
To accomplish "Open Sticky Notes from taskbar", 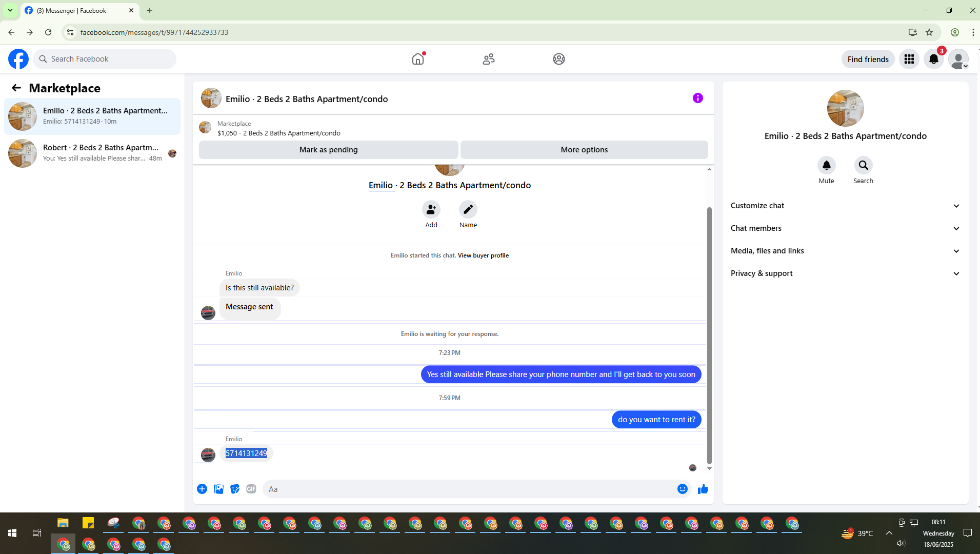I will point(88,523).
